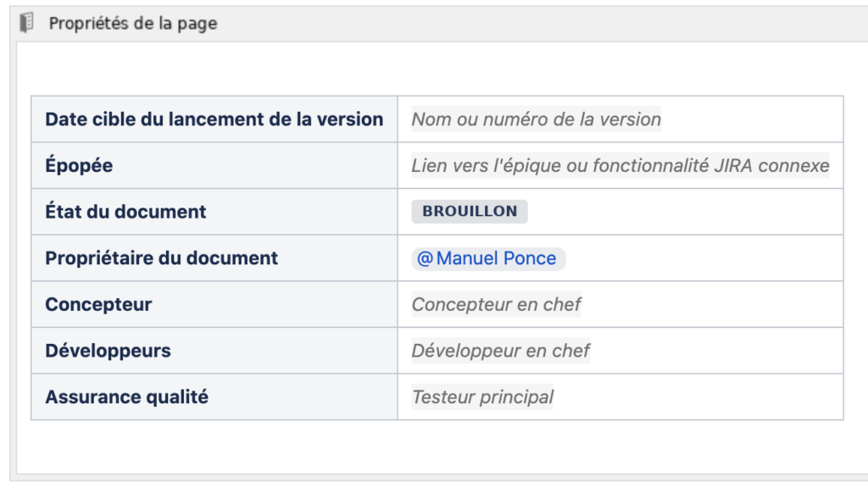Click the "Date cible du lancement" header cell
868x488 pixels.
click(214, 119)
